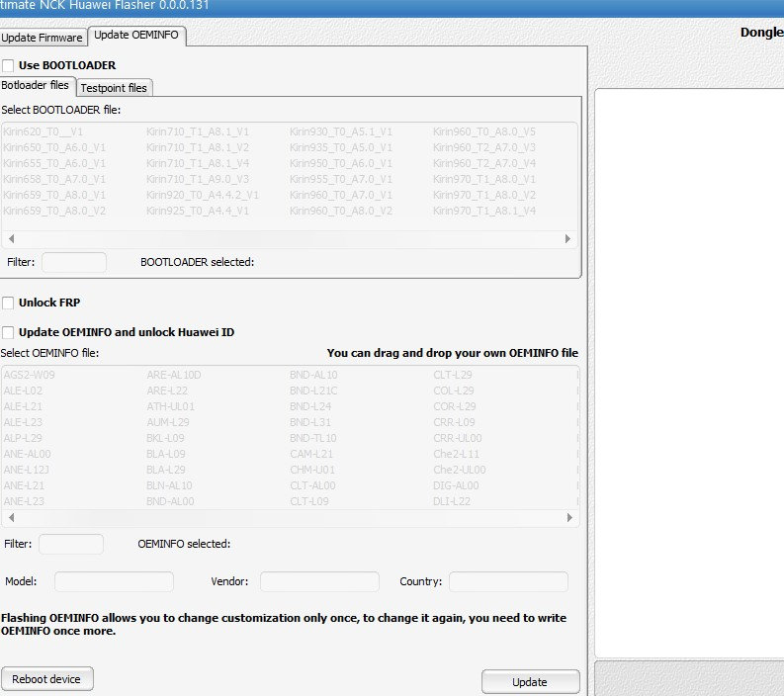The width and height of the screenshot is (784, 696).
Task: Focus the OEMINFO Filter input field
Action: coord(71,544)
